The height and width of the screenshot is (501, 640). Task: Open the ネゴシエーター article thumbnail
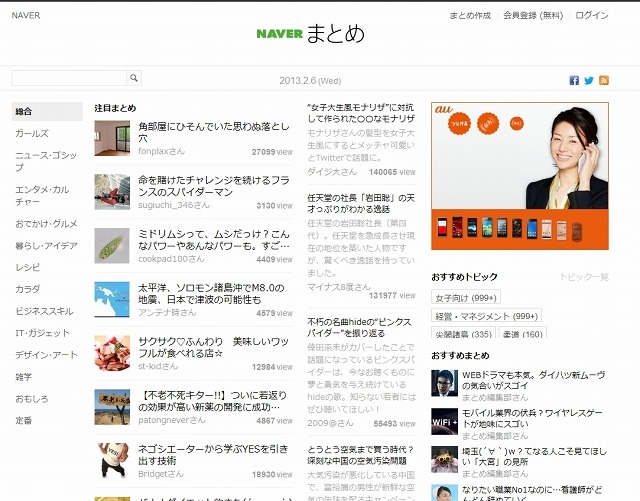click(112, 461)
